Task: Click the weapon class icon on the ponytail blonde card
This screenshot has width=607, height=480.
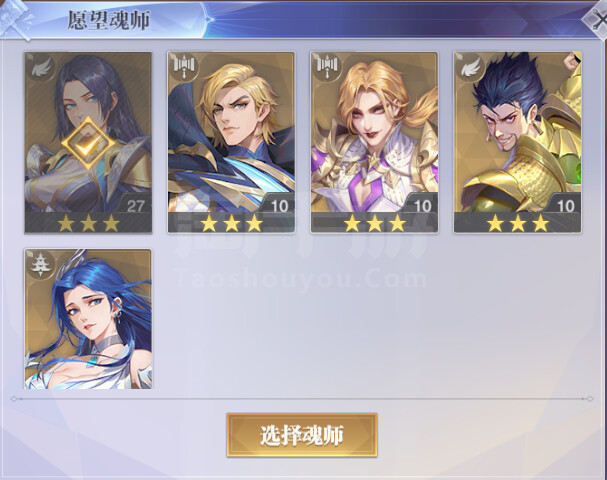Action: [328, 68]
